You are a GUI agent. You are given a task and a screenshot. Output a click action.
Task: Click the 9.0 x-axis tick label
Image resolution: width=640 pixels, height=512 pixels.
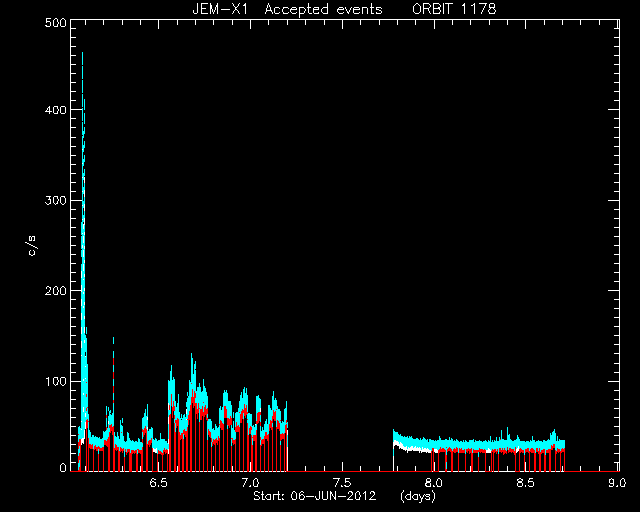[x=617, y=483]
